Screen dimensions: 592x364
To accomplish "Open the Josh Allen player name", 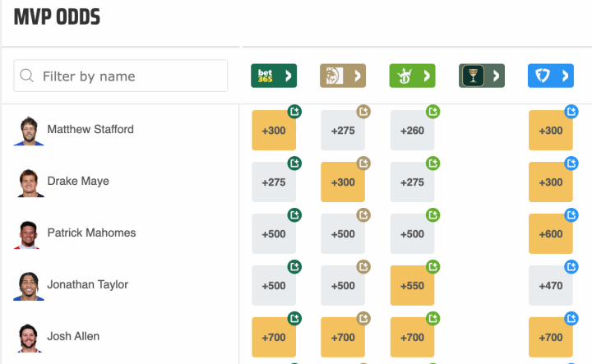I will tap(74, 336).
